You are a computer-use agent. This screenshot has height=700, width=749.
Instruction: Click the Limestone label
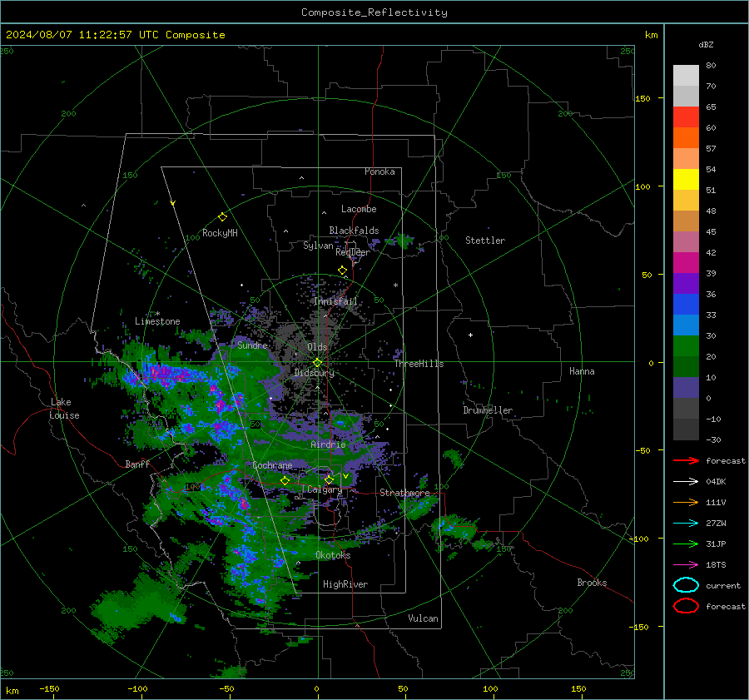point(157,321)
